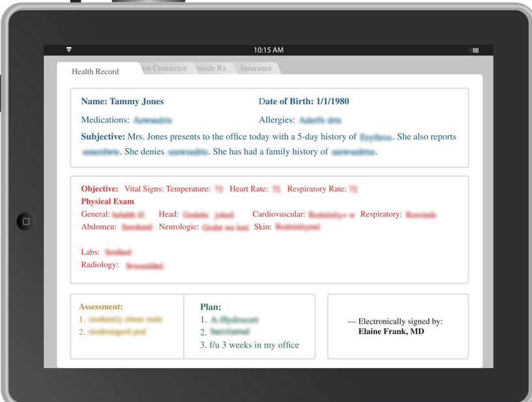Viewport: 532px width, 402px height.
Task: Click the Elaine Frank, MD signature
Action: pyautogui.click(x=391, y=332)
